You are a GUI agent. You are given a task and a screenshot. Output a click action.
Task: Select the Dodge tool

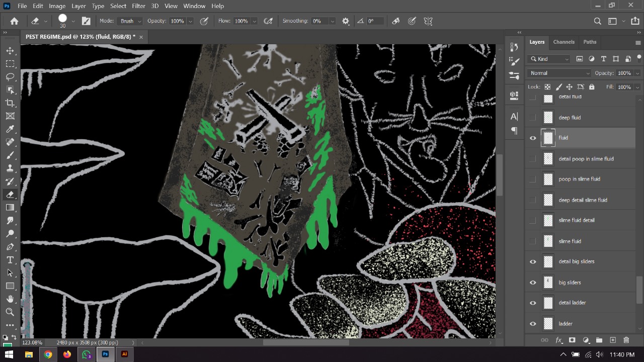tap(10, 234)
